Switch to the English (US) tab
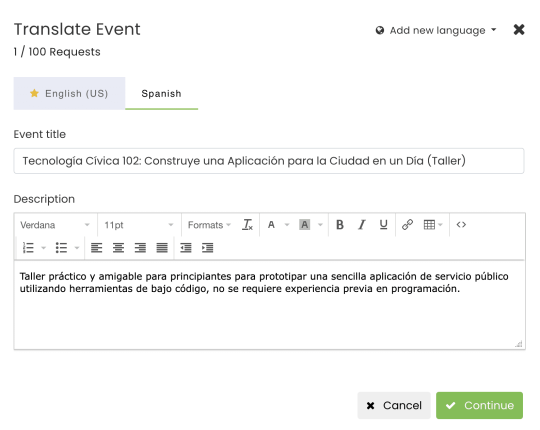The width and height of the screenshot is (540, 430). tap(69, 93)
